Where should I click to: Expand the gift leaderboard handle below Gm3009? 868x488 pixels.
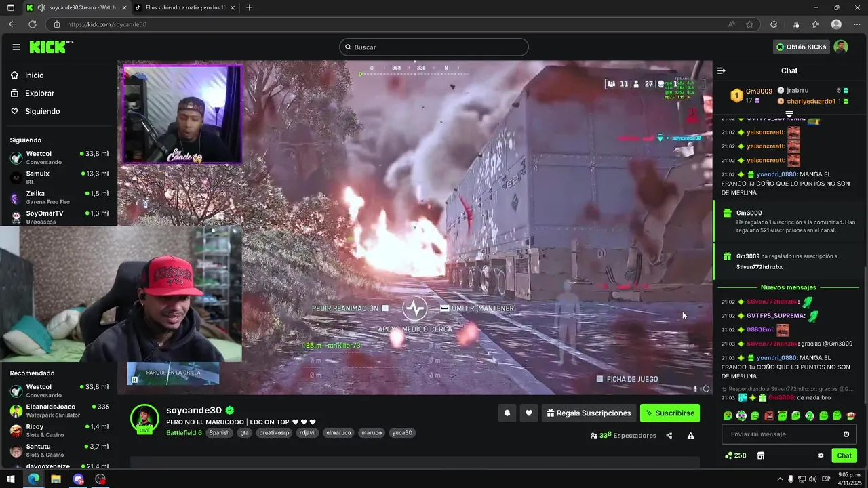tap(789, 114)
